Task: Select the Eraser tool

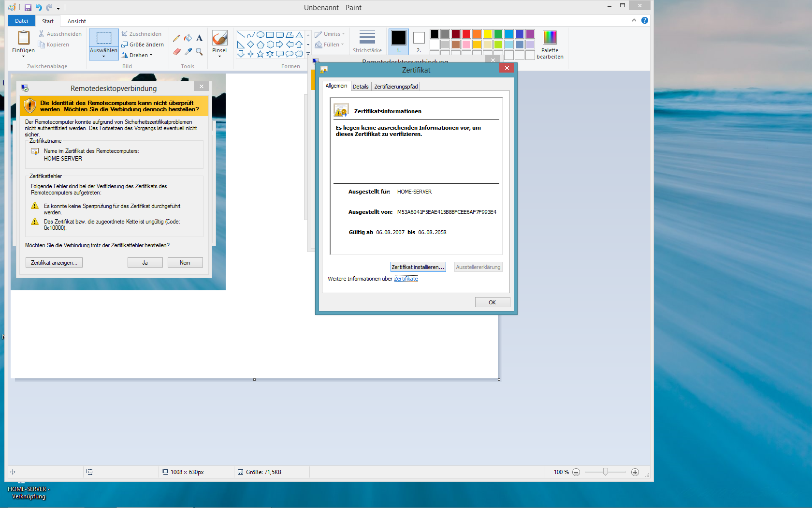Action: click(x=176, y=51)
